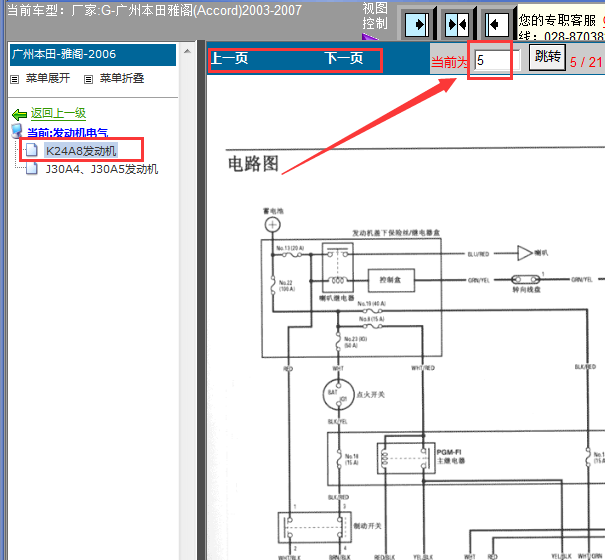
Task: Click the middle view control button with inward arrows
Action: (458, 22)
